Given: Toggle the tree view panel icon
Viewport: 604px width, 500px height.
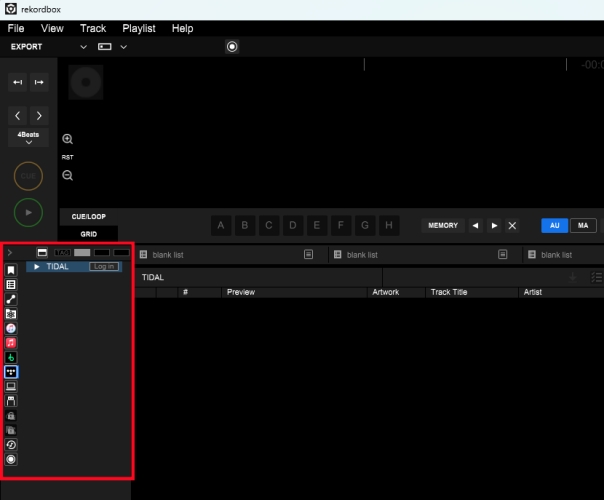Looking at the screenshot, I should tap(42, 252).
